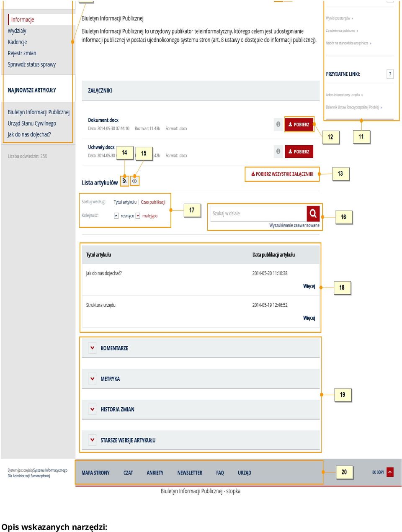This screenshot has width=402, height=532.
Task: Sort list by Czas publikacji
Action: tap(153, 202)
